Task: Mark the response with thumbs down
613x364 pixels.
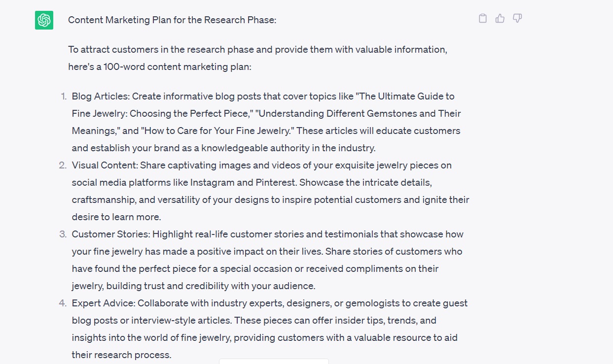Action: tap(517, 19)
